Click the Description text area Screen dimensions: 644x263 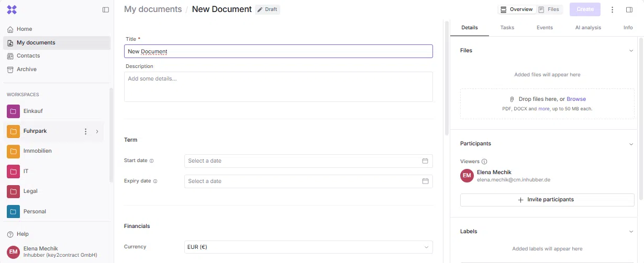pyautogui.click(x=278, y=87)
